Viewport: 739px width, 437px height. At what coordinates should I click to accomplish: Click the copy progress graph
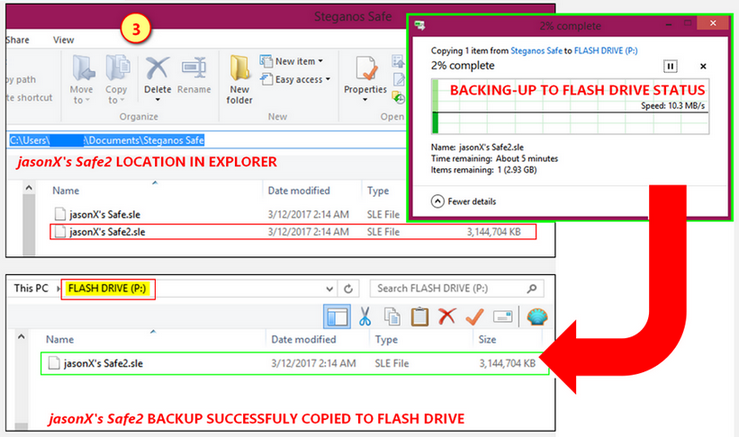(x=570, y=107)
